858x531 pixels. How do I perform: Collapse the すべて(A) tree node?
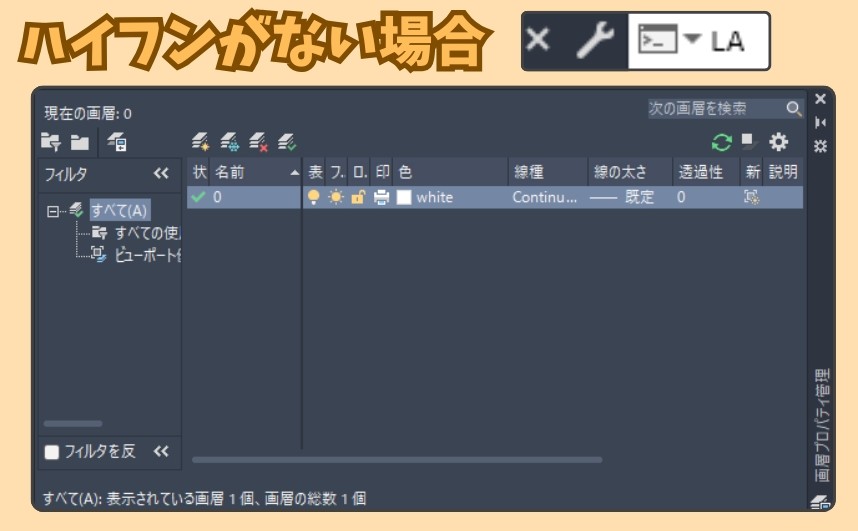[x=53, y=211]
